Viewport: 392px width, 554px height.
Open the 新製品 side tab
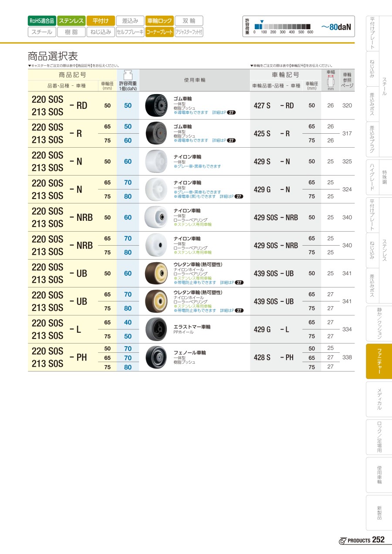(378, 512)
